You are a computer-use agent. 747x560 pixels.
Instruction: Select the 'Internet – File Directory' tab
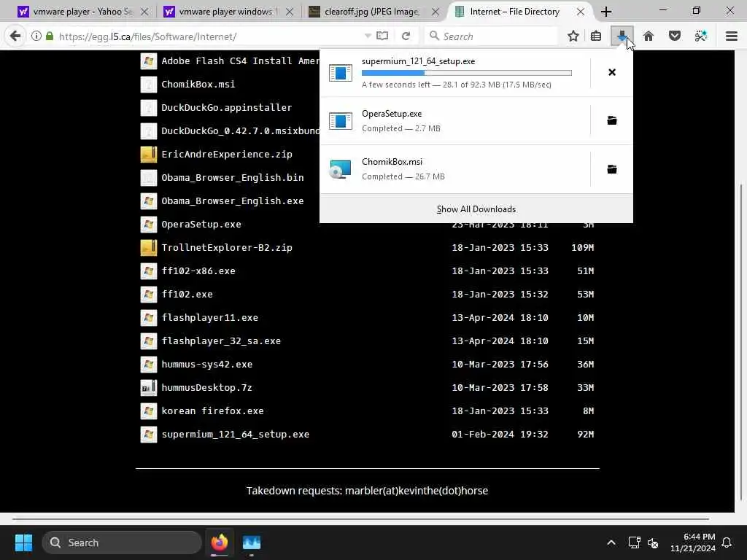[x=514, y=12]
